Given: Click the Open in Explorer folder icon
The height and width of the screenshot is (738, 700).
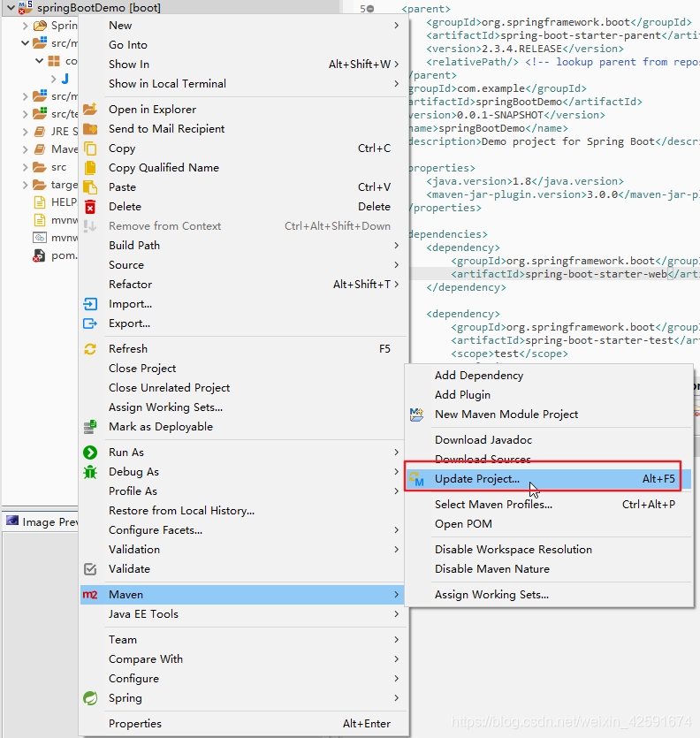Looking at the screenshot, I should tap(90, 110).
